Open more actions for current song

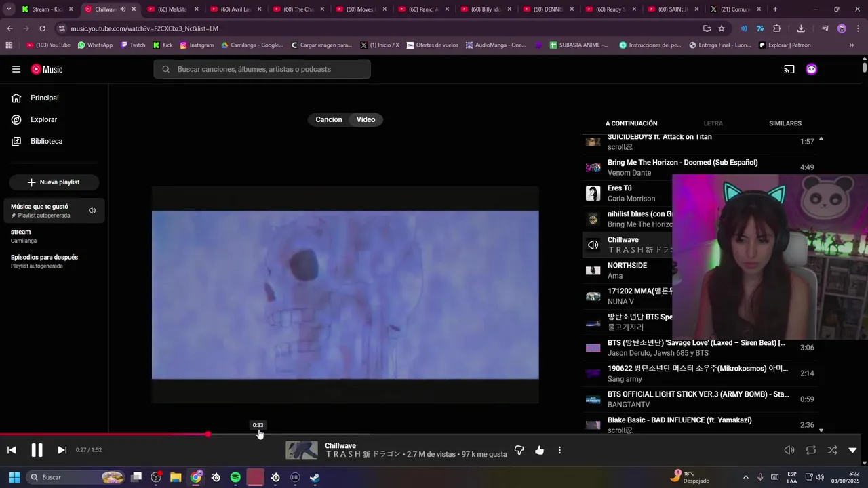point(559,450)
